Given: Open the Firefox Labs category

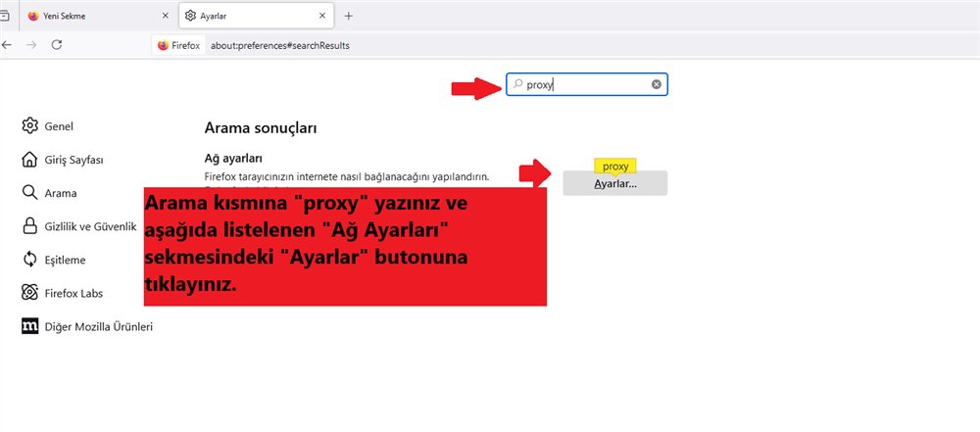Looking at the screenshot, I should [x=63, y=293].
